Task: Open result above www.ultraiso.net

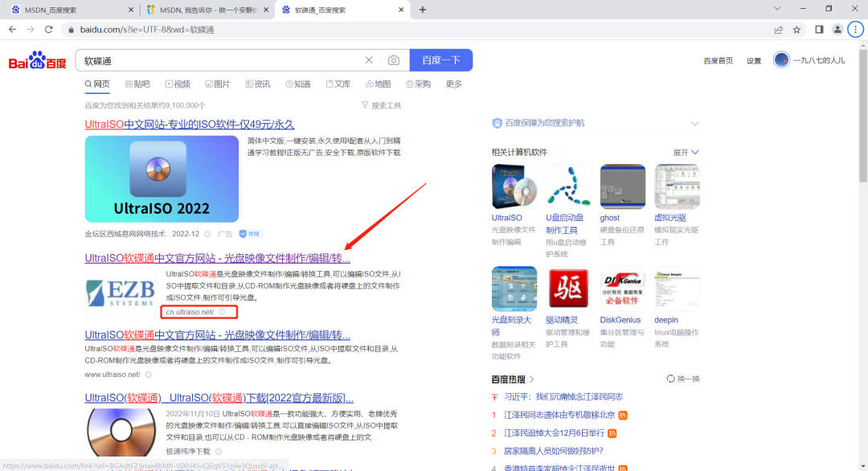Action: tap(218, 335)
